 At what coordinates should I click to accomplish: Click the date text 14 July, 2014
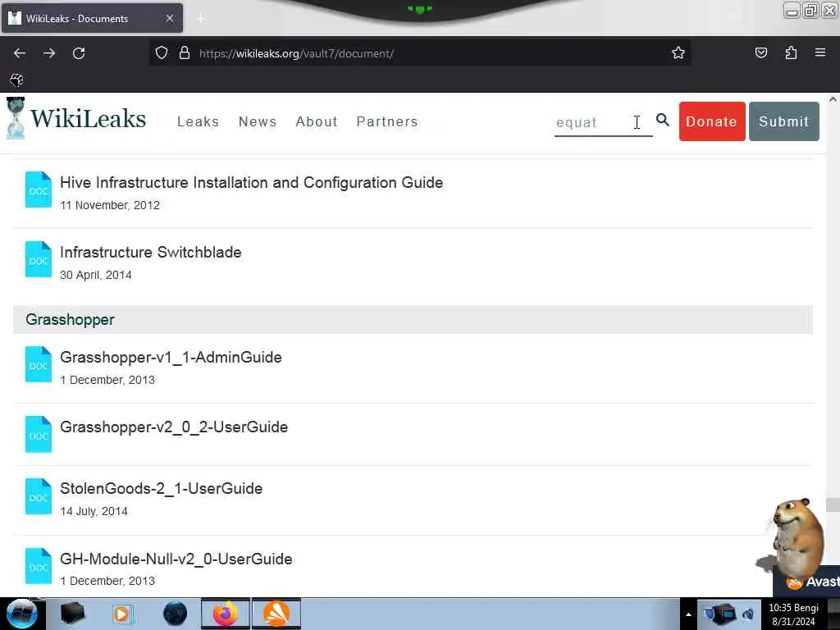pos(94,511)
